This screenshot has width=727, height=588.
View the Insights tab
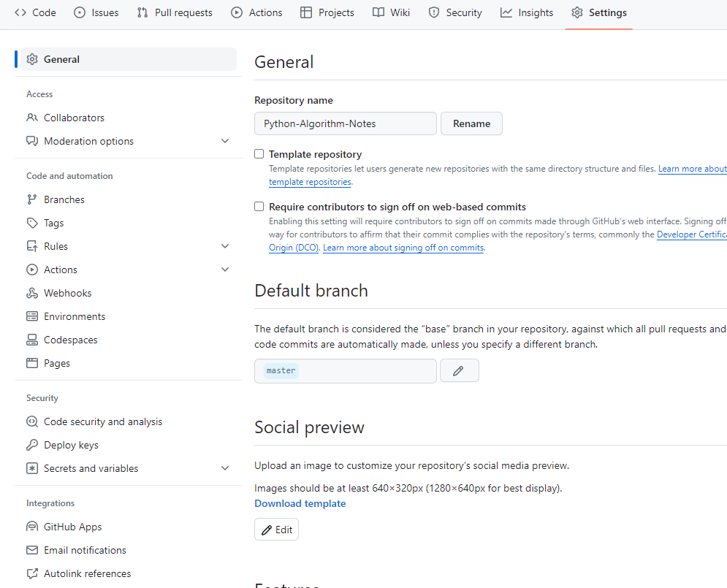point(527,12)
